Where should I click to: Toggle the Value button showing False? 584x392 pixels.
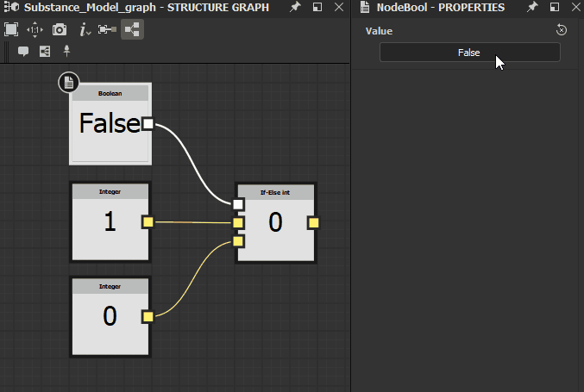(x=469, y=53)
